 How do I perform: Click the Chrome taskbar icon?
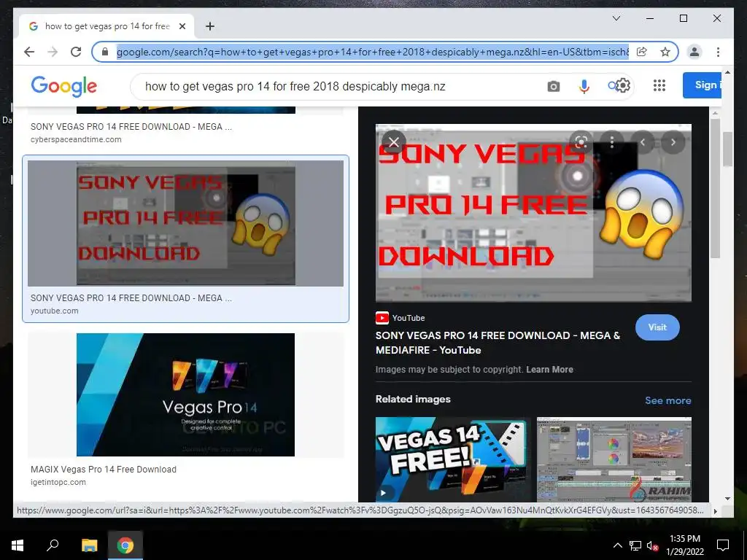tap(125, 545)
